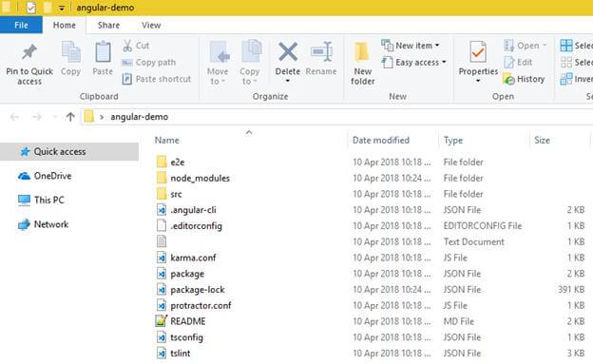593x364 pixels.
Task: Select OneDrive in the navigation pane
Action: tap(52, 176)
